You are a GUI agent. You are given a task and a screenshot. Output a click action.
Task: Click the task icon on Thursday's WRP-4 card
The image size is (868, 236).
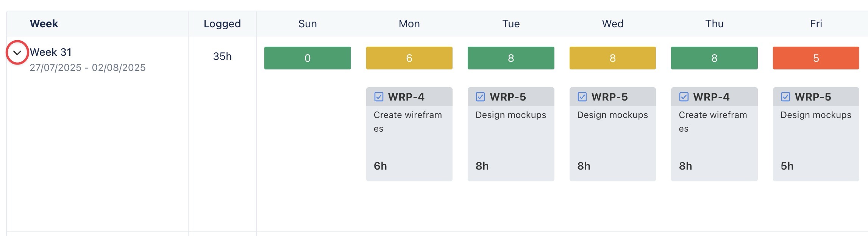click(684, 97)
